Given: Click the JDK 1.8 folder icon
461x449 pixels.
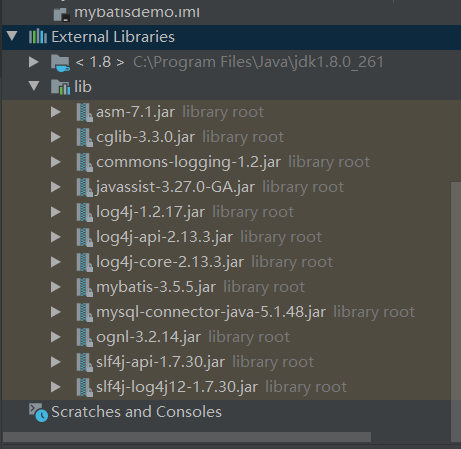Looking at the screenshot, I should coord(60,63).
